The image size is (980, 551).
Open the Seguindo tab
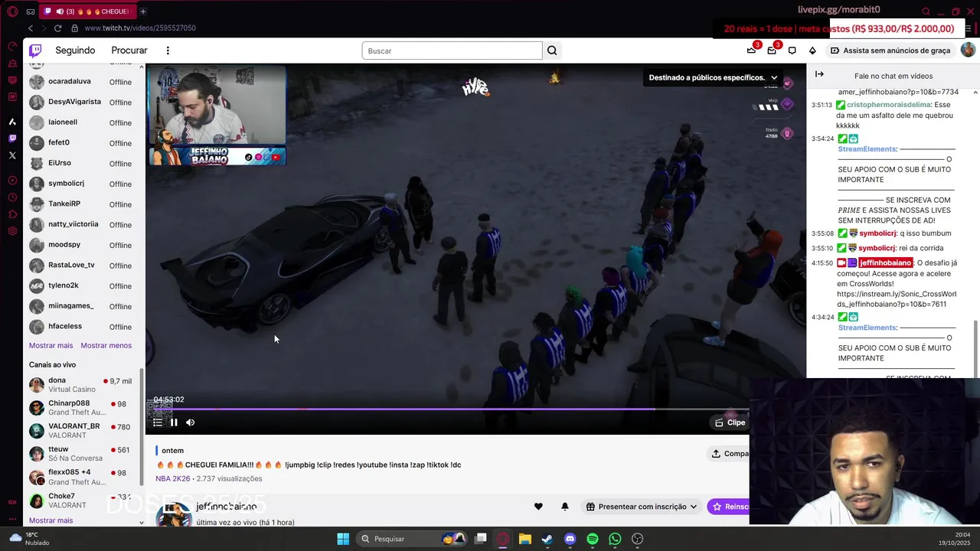75,51
